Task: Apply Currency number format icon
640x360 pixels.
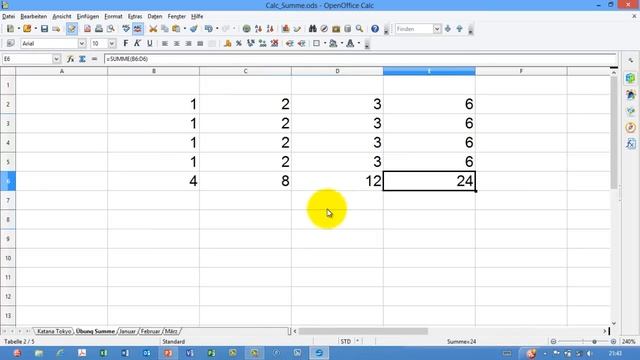Action: (227, 44)
